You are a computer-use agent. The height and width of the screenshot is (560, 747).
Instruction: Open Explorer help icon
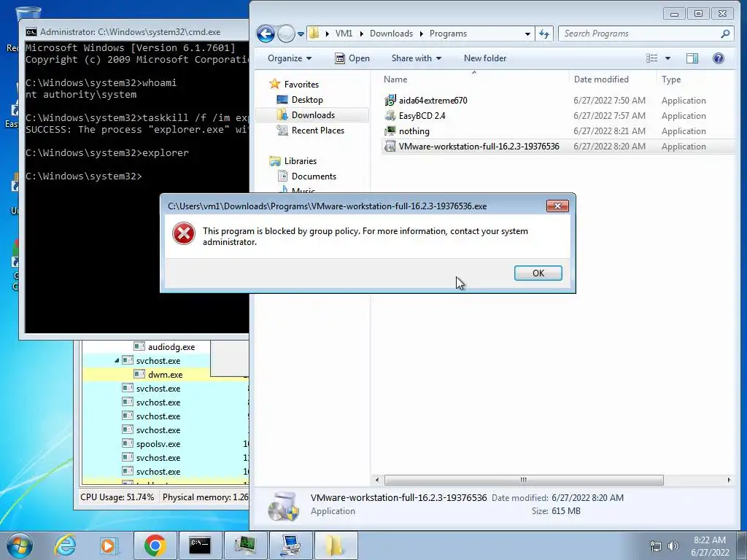coord(719,58)
